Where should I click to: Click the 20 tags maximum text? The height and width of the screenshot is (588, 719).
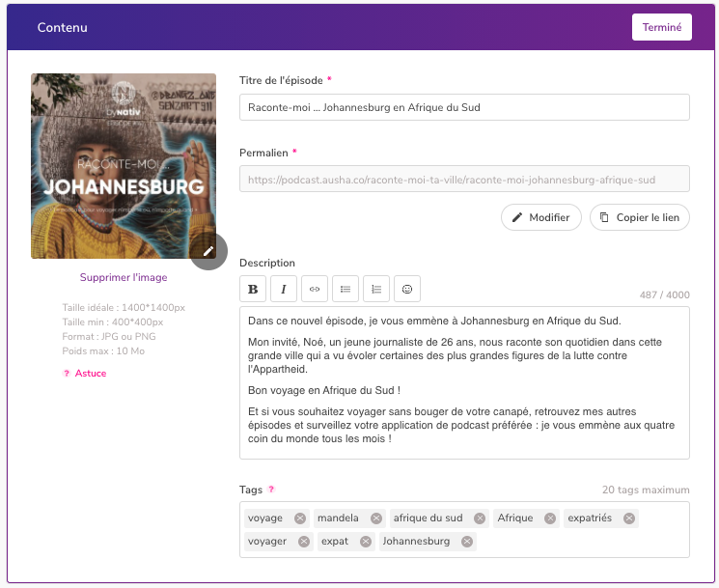pos(646,490)
